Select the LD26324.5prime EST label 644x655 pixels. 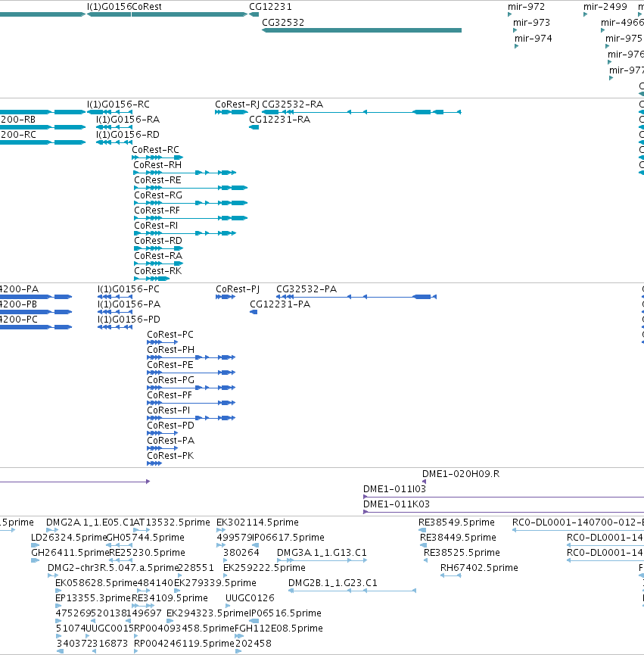pos(70,537)
